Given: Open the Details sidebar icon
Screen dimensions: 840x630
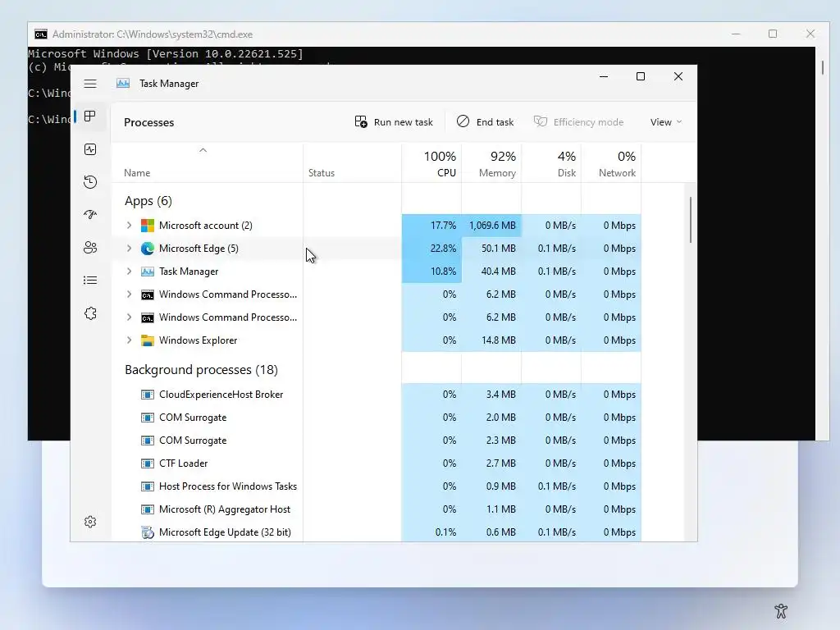Looking at the screenshot, I should [x=90, y=281].
